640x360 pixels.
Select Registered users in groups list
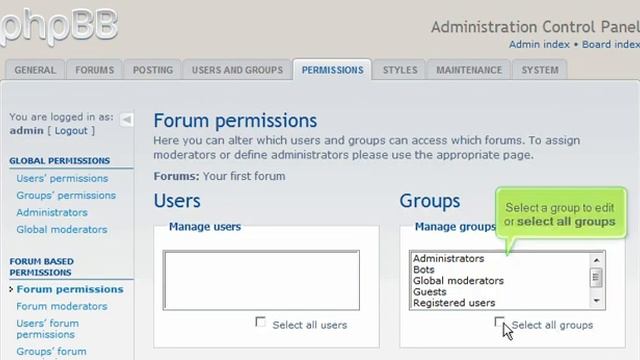tap(500, 303)
